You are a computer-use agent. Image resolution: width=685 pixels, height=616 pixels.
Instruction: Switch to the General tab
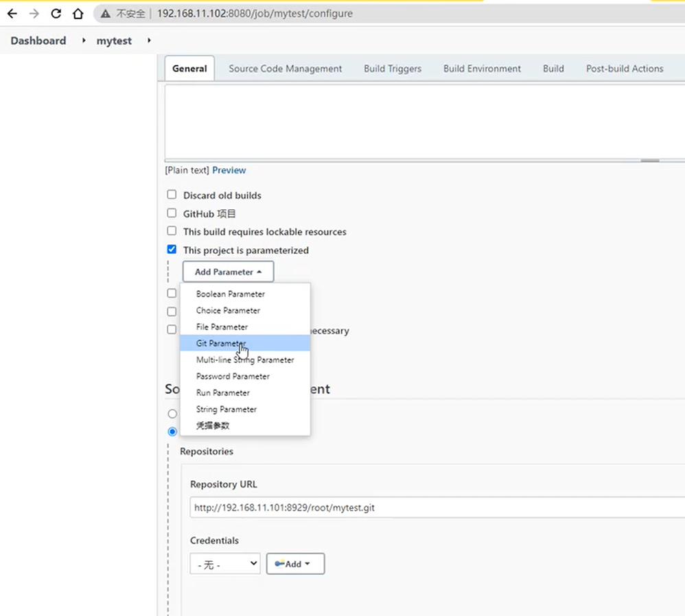[x=189, y=69]
